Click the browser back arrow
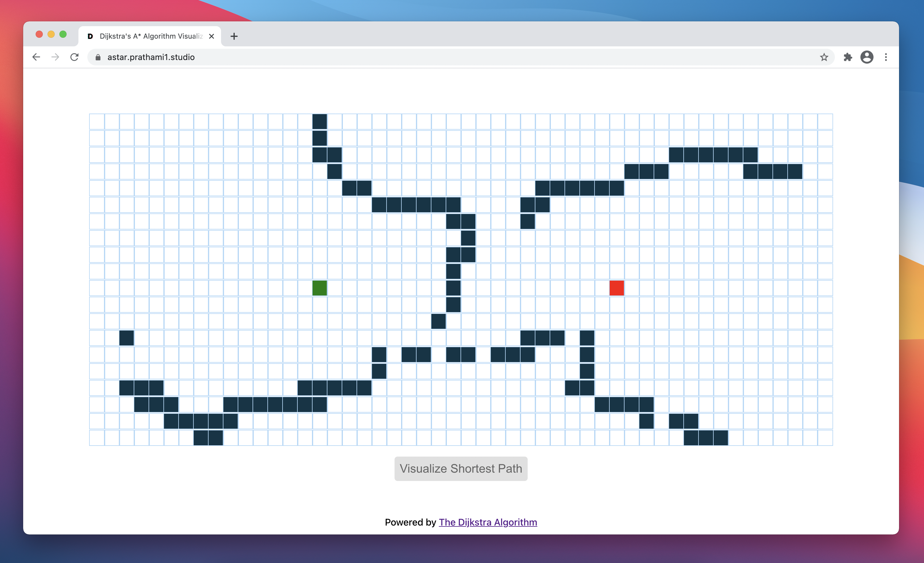 click(36, 57)
